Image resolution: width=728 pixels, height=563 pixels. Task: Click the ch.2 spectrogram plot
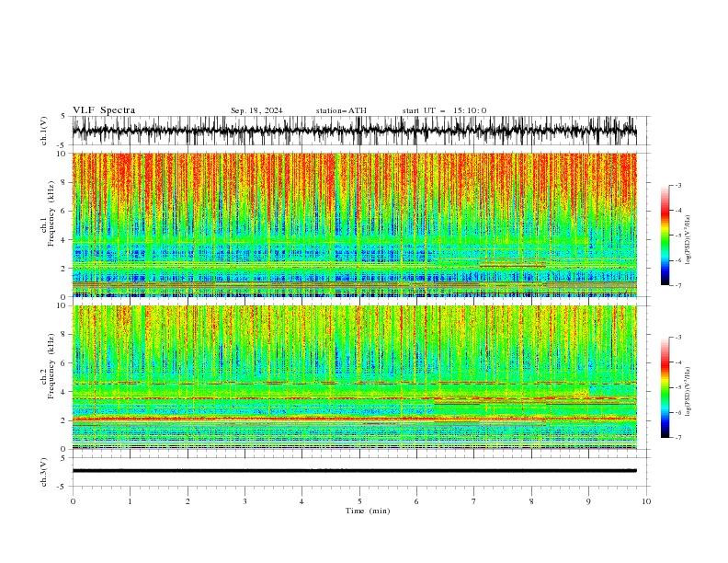[x=355, y=377]
